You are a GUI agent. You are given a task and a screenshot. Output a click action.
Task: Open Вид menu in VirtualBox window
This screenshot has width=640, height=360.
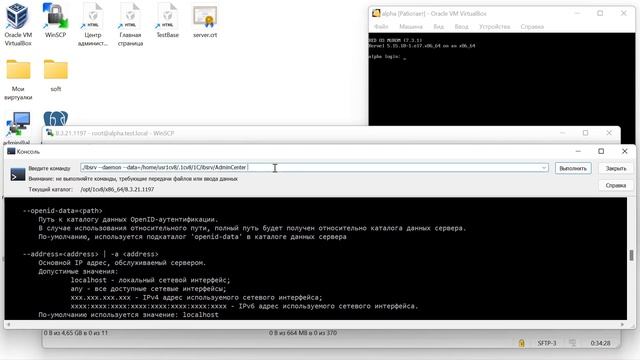coord(438,27)
